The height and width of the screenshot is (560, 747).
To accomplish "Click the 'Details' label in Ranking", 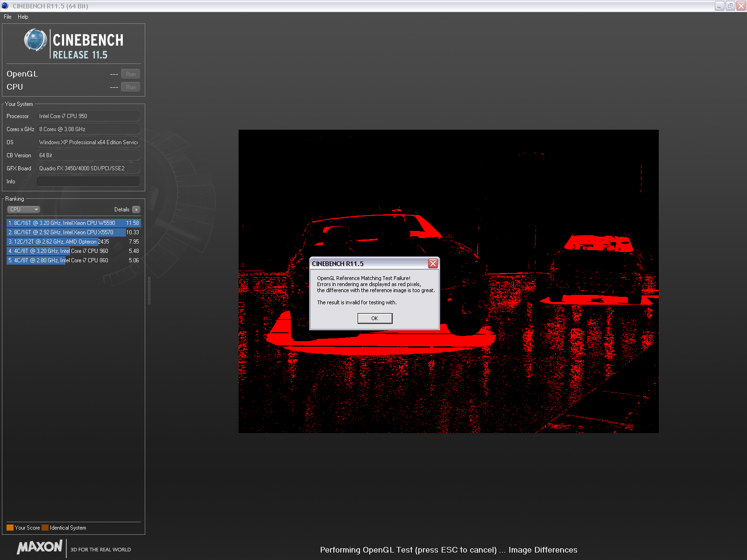I will tap(122, 210).
